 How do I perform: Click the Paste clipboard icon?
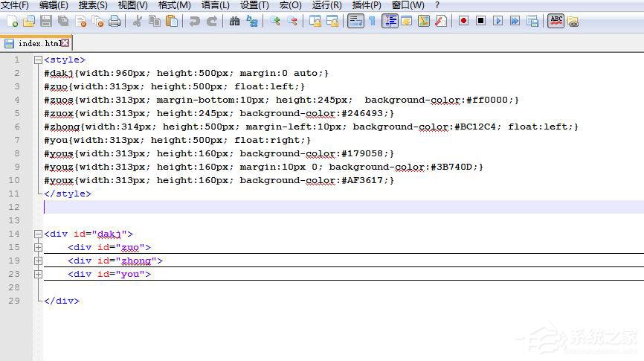(172, 21)
